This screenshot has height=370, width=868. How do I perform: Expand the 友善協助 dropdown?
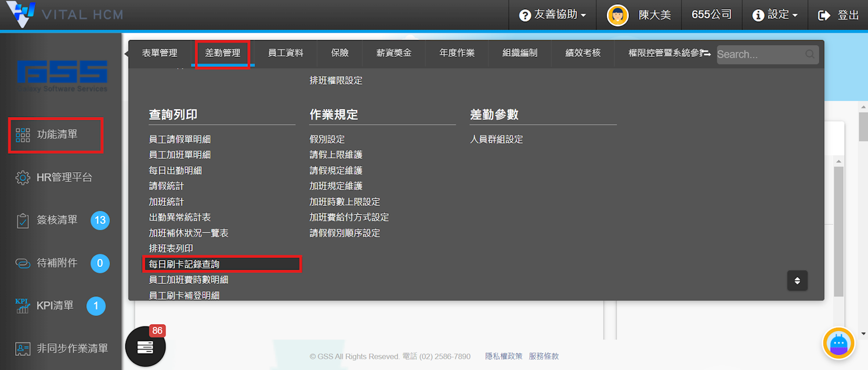coord(552,15)
